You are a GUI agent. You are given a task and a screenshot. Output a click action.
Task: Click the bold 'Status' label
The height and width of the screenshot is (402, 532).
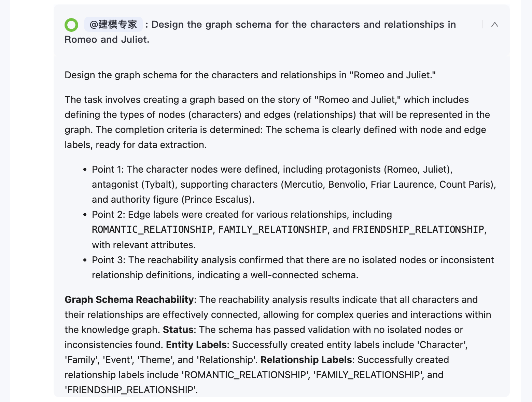pos(178,330)
